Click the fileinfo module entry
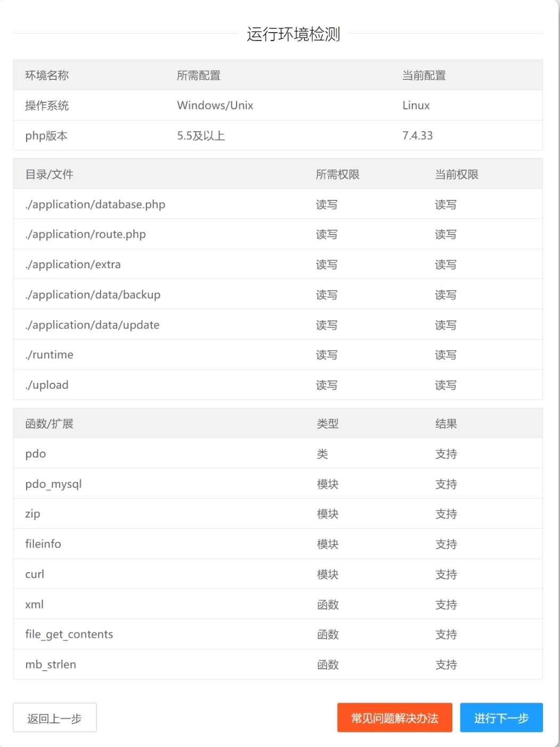The width and height of the screenshot is (560, 747). pos(43,544)
